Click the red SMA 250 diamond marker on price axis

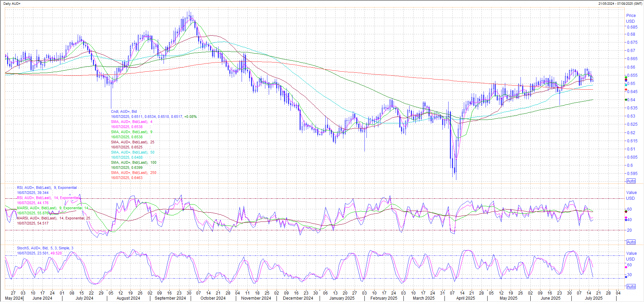626,90
